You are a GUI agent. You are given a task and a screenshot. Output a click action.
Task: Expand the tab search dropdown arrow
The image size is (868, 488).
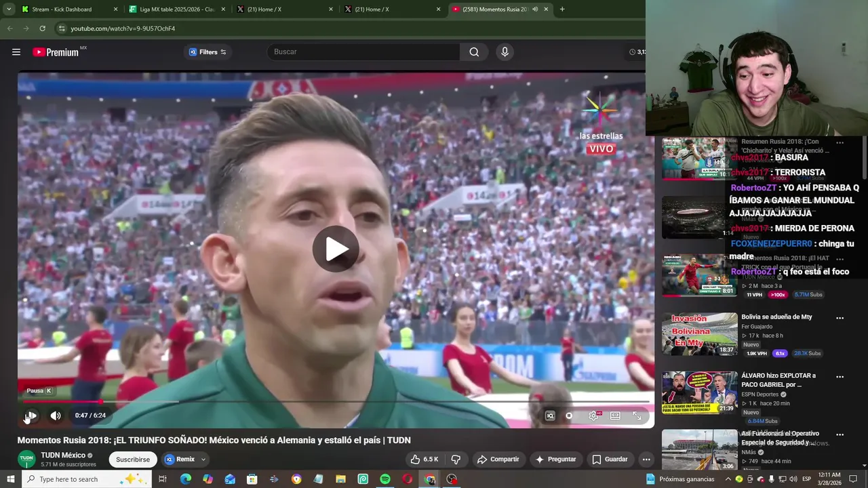pos(8,9)
